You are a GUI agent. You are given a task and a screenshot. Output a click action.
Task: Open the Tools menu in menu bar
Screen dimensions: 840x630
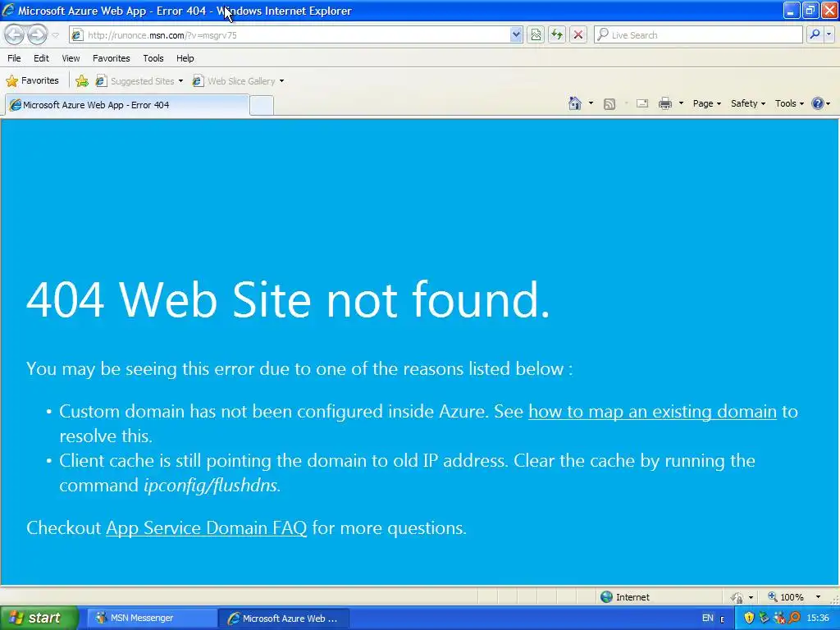tap(153, 58)
